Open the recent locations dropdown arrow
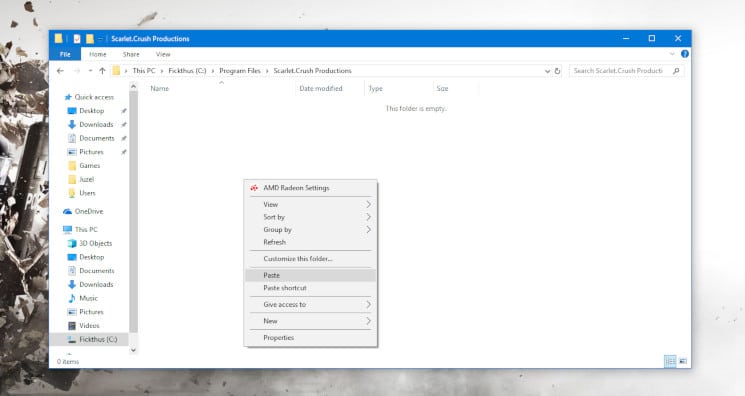This screenshot has height=396, width=745. tap(90, 71)
